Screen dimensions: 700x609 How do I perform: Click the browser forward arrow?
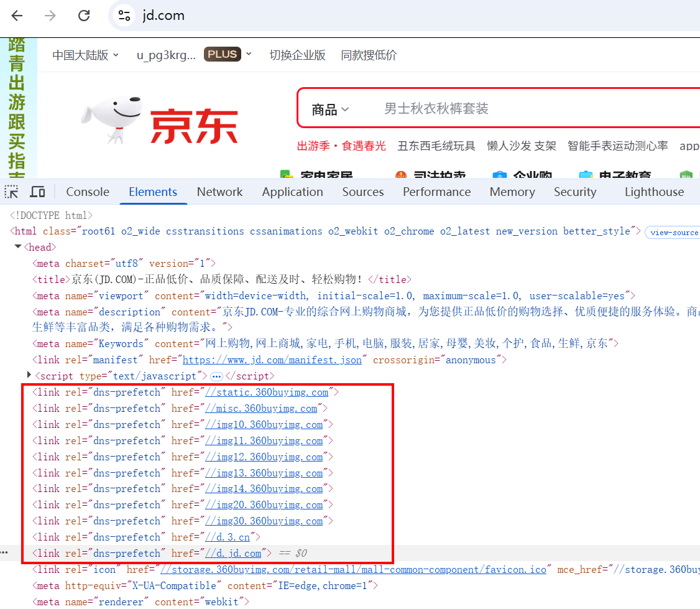click(x=50, y=16)
